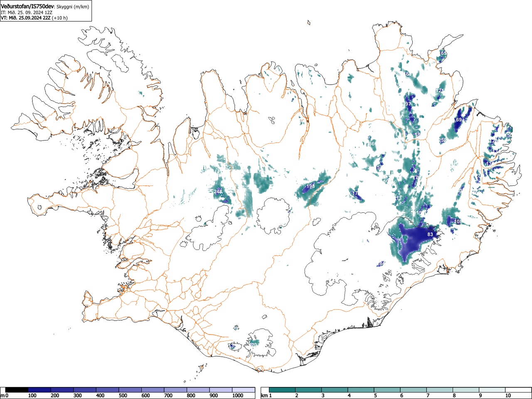532x399 pixels.
Task: Click the 121 visibility value on the map
Action: pyautogui.click(x=440, y=91)
